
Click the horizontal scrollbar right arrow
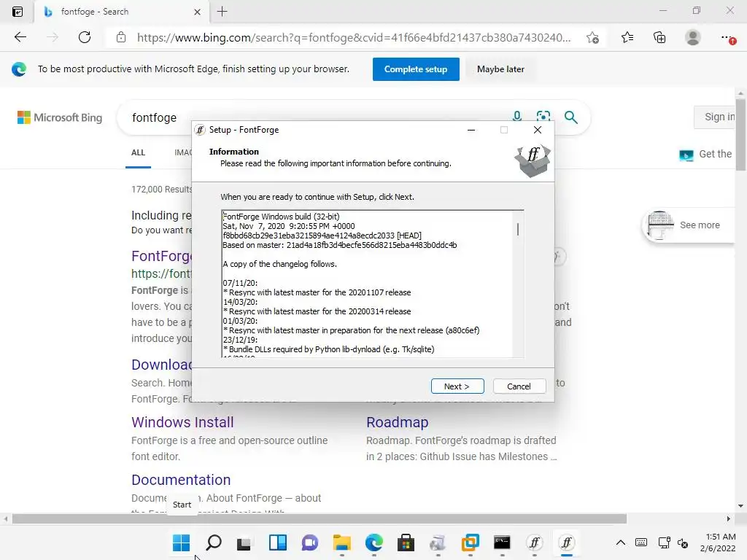(729, 518)
